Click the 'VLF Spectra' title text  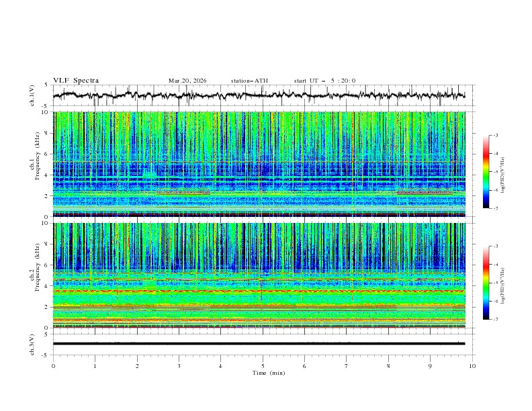(76, 81)
